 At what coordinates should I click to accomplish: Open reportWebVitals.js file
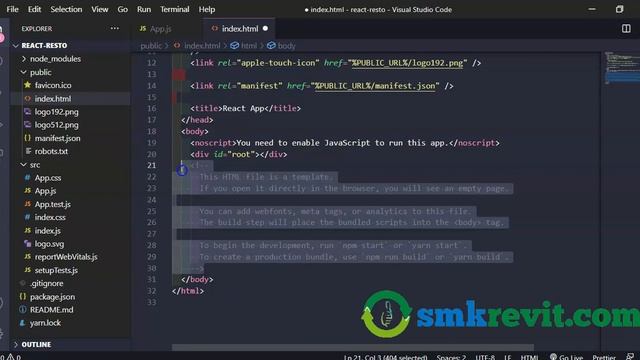(x=66, y=257)
